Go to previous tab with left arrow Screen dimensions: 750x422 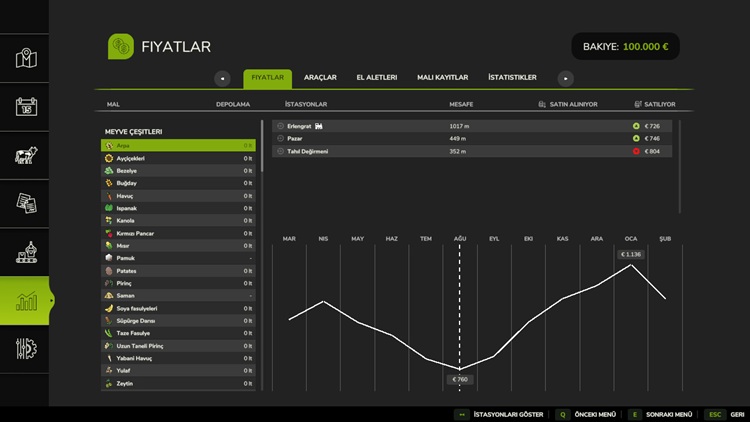tap(223, 78)
